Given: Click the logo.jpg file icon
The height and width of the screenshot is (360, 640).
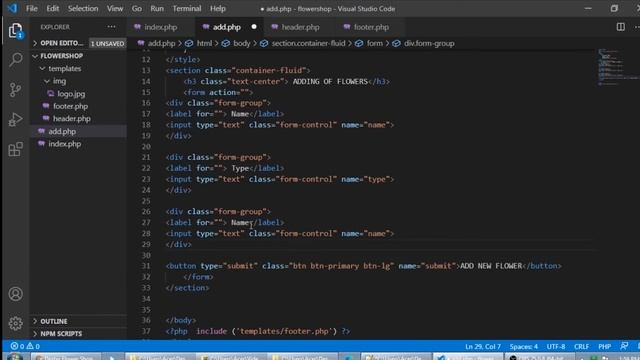Looking at the screenshot, I should (x=51, y=94).
